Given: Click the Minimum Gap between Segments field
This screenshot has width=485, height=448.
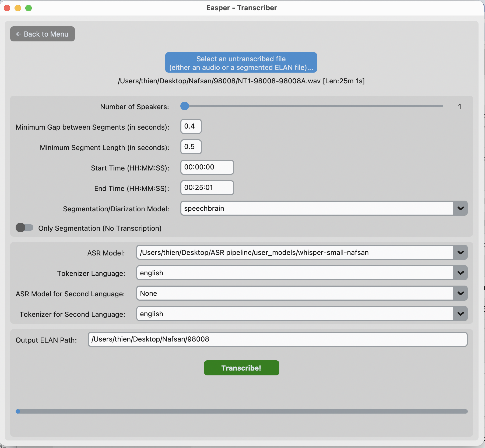Looking at the screenshot, I should click(191, 126).
